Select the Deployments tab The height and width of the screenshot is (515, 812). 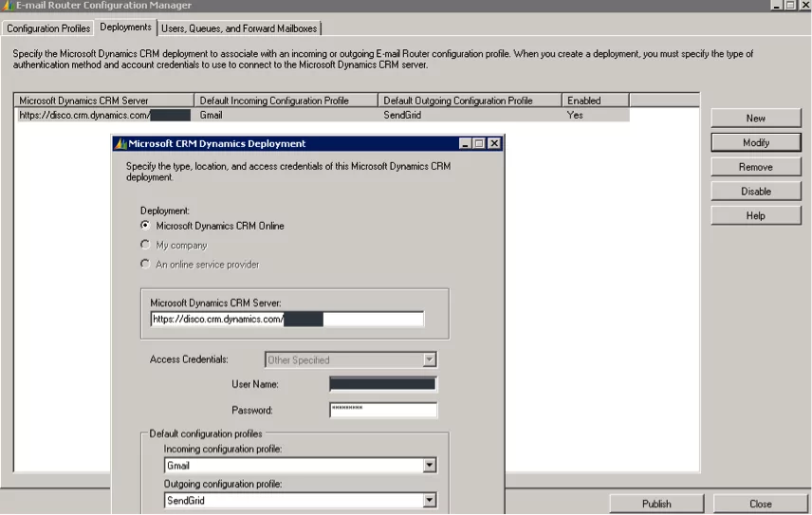[125, 27]
